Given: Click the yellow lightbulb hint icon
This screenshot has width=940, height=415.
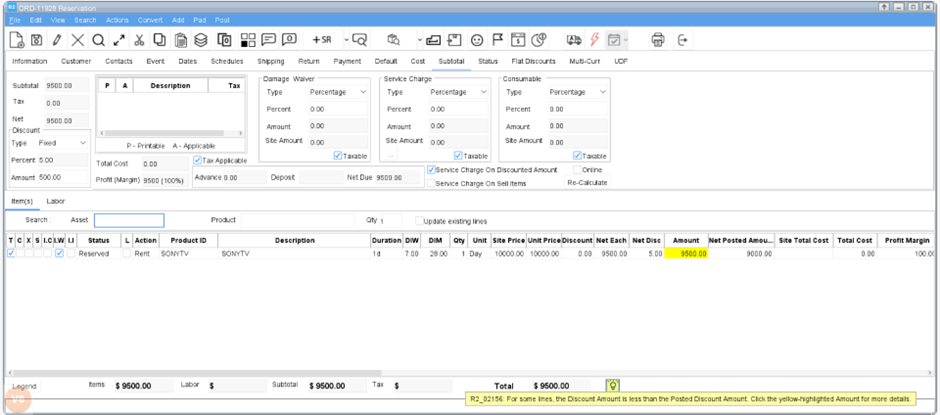Looking at the screenshot, I should coord(613,385).
